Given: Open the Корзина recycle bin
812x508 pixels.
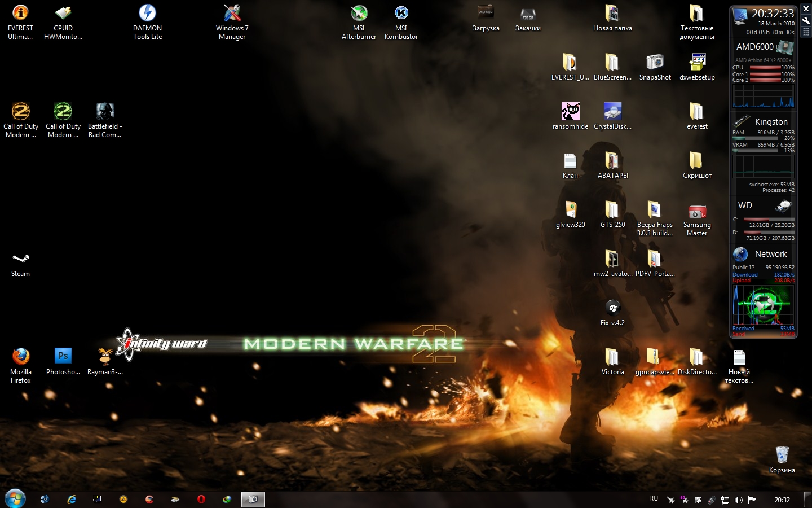Looking at the screenshot, I should click(x=782, y=455).
